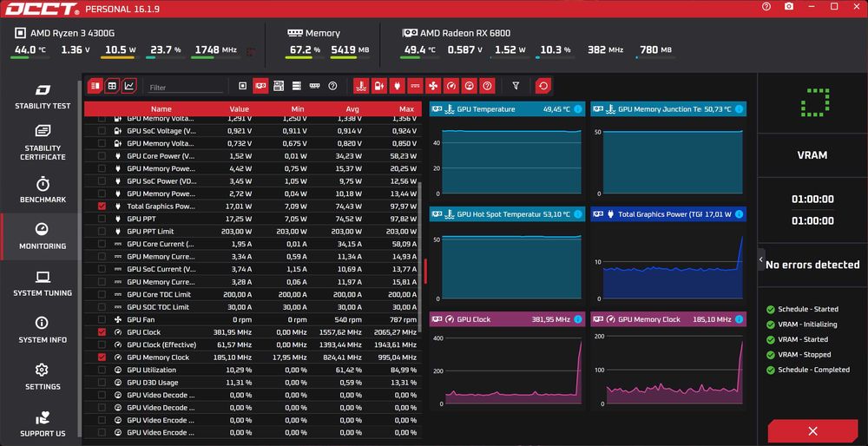Switch to table view layout
868x446 pixels.
(x=95, y=86)
